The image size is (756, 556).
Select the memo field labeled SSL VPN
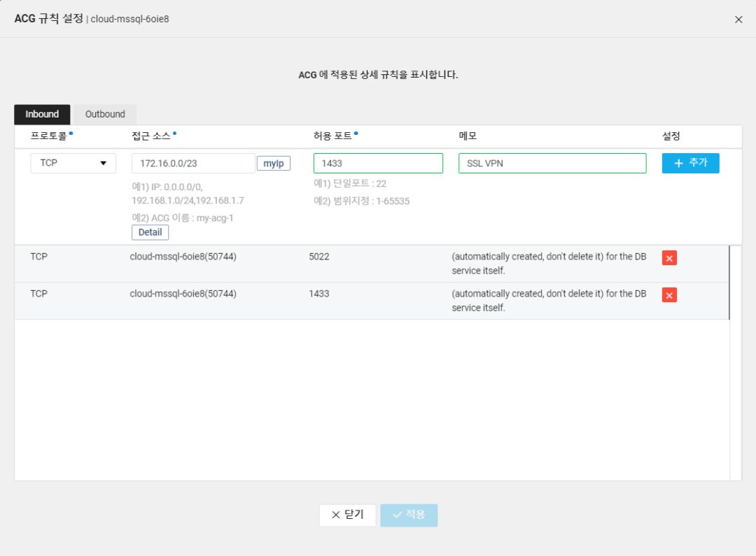[552, 163]
